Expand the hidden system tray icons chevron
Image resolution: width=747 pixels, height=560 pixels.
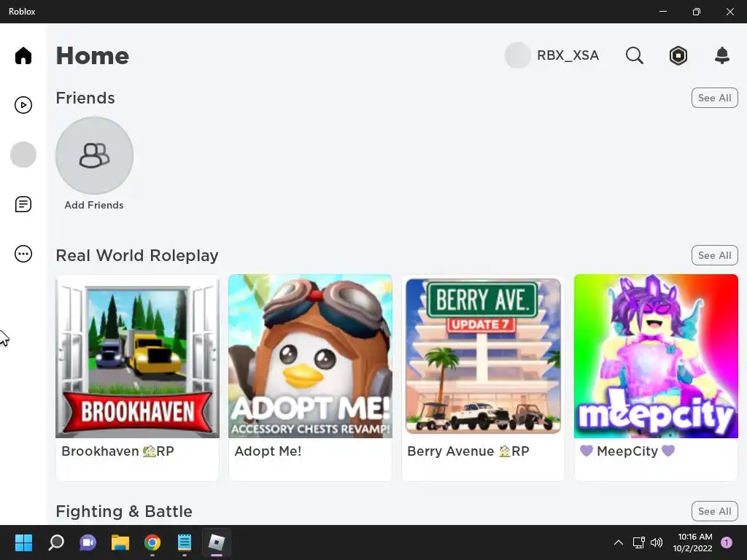619,542
